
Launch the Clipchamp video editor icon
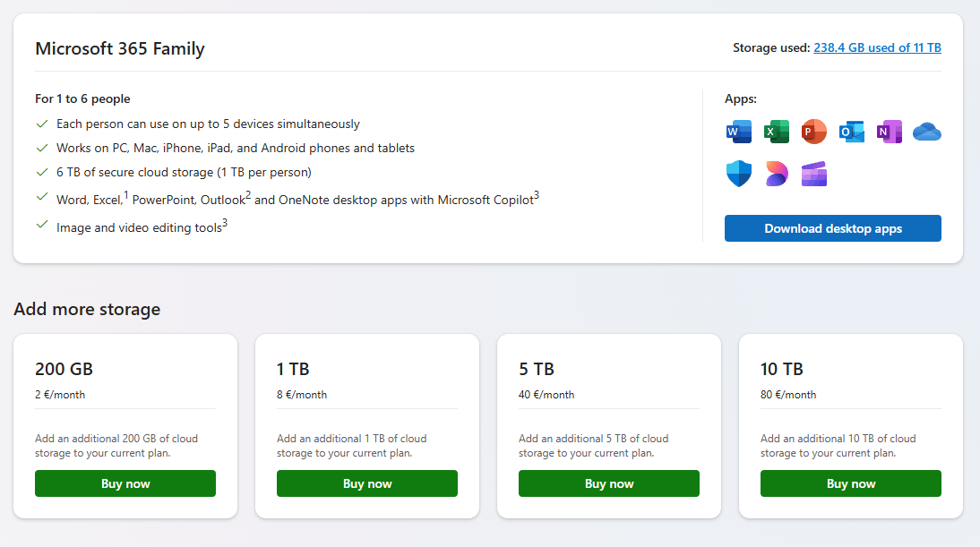pyautogui.click(x=813, y=174)
